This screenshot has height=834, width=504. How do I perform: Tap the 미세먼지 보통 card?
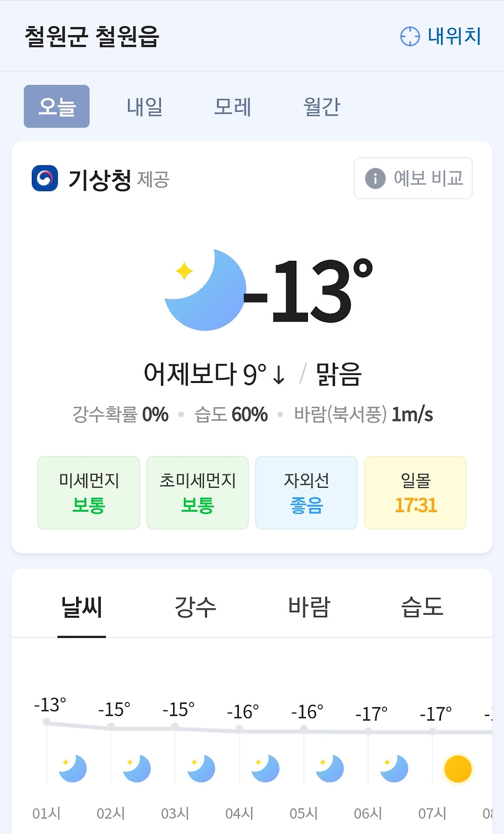pos(89,492)
